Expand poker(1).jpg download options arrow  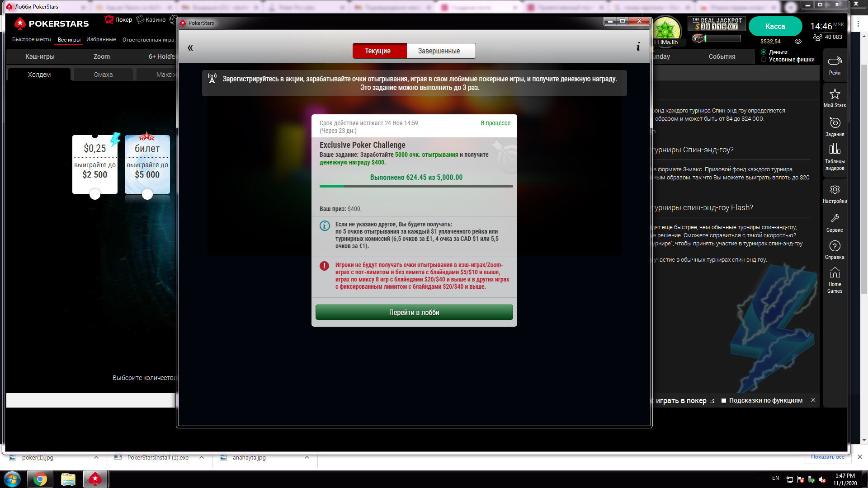point(96,457)
